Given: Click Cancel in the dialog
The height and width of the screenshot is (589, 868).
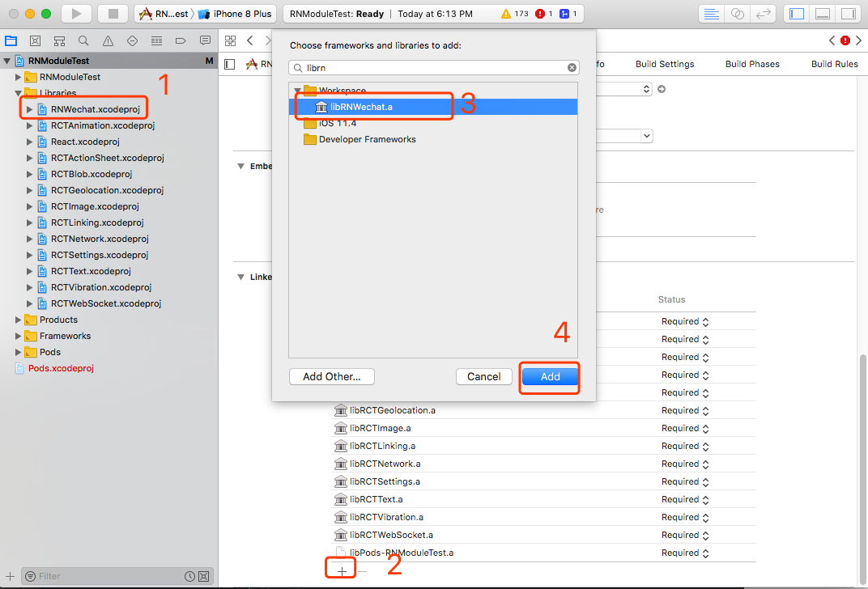Looking at the screenshot, I should 484,377.
